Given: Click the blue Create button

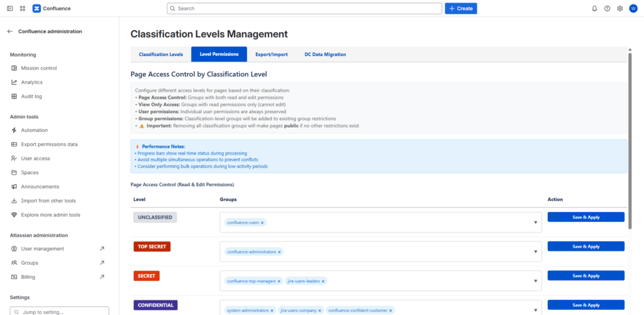Looking at the screenshot, I should pos(460,9).
